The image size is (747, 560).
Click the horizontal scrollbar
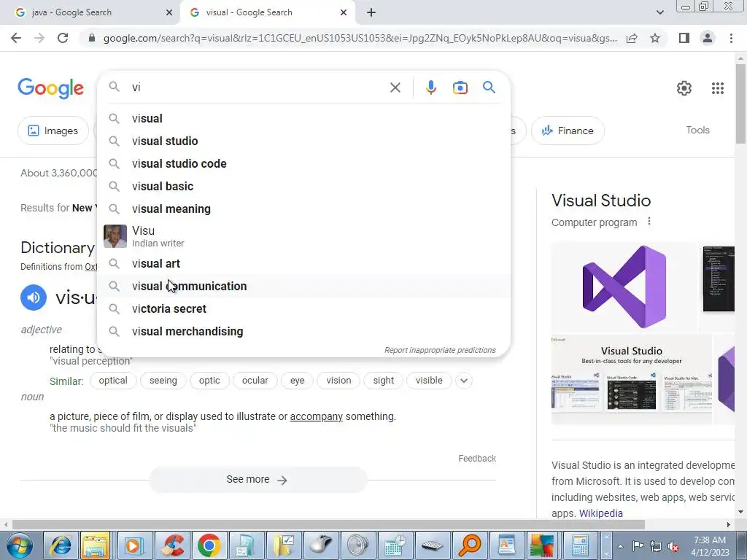(329, 524)
